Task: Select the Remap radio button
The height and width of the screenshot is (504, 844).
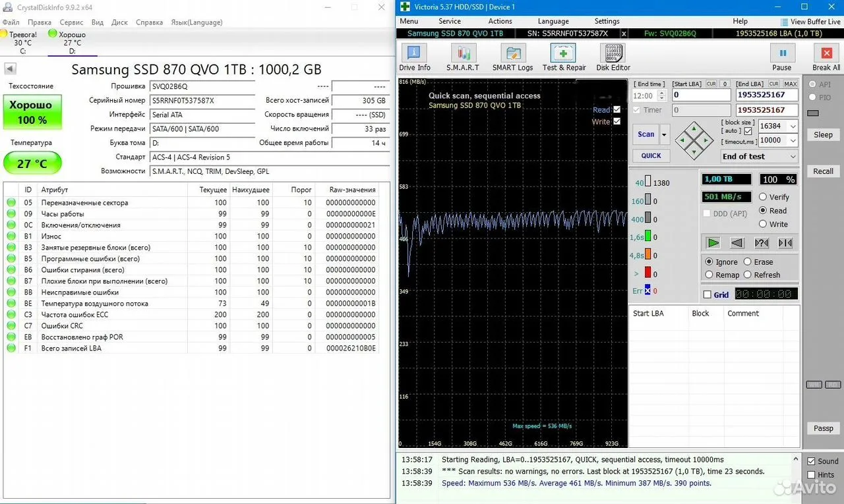Action: 709,275
